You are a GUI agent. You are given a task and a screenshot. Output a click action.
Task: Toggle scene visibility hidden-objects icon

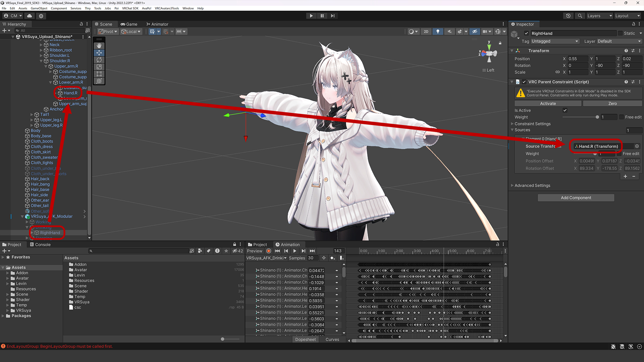[475, 32]
